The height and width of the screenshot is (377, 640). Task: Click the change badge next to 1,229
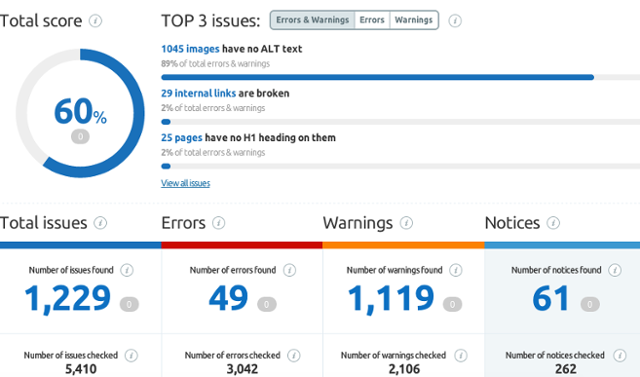click(129, 304)
